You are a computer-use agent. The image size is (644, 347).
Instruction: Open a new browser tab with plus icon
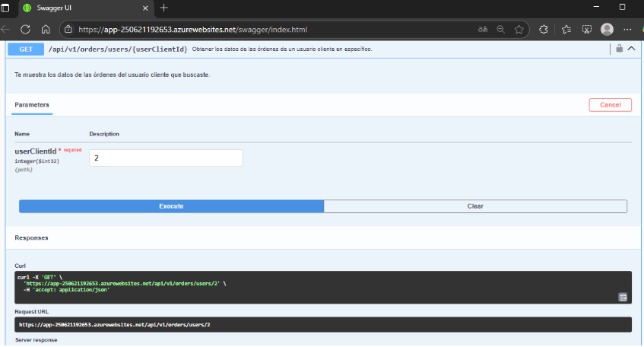coord(164,8)
